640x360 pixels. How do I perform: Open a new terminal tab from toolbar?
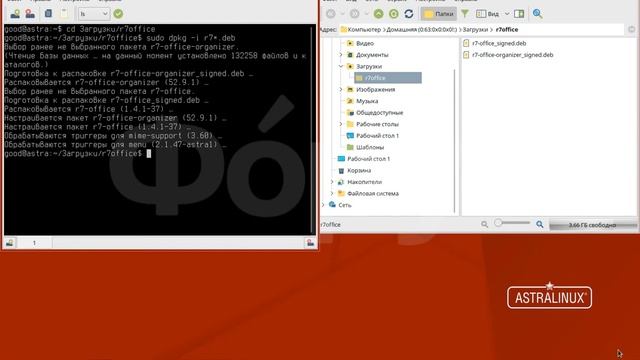point(16,14)
